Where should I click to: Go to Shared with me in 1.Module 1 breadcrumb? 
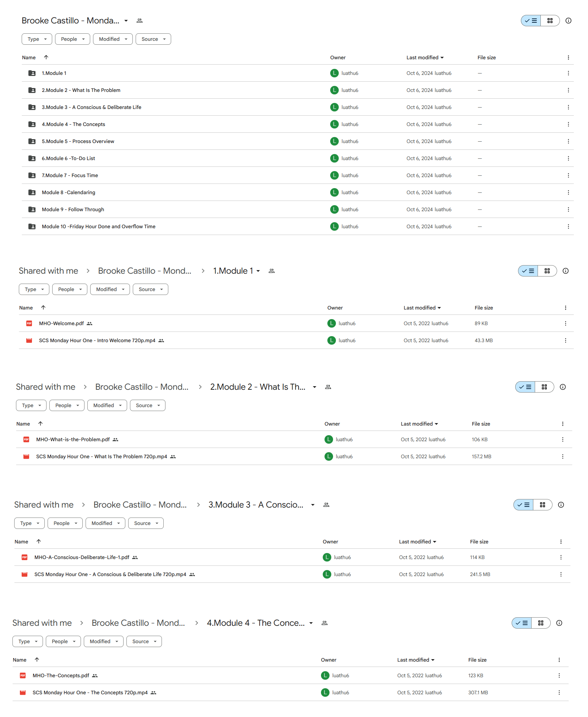(x=48, y=271)
